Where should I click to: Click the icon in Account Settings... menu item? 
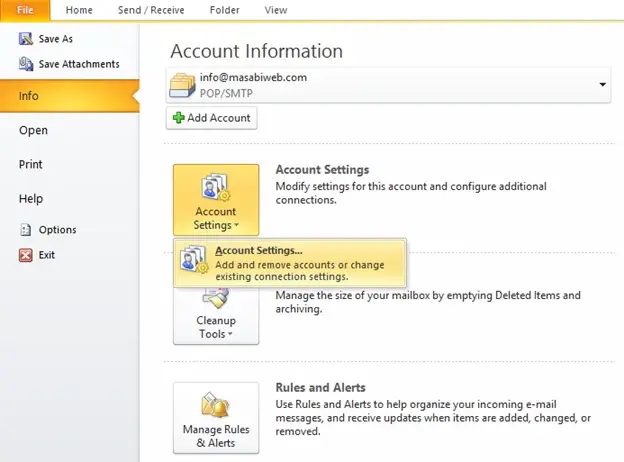pyautogui.click(x=193, y=259)
